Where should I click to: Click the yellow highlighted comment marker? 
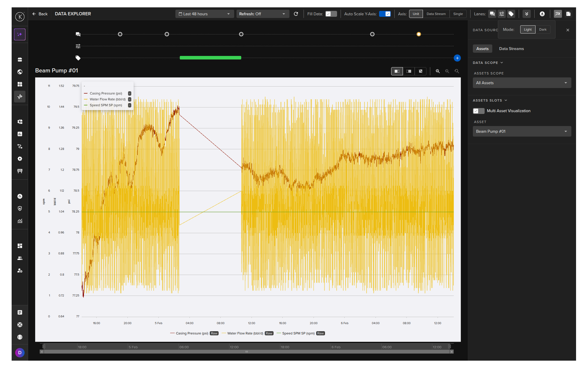(x=419, y=34)
